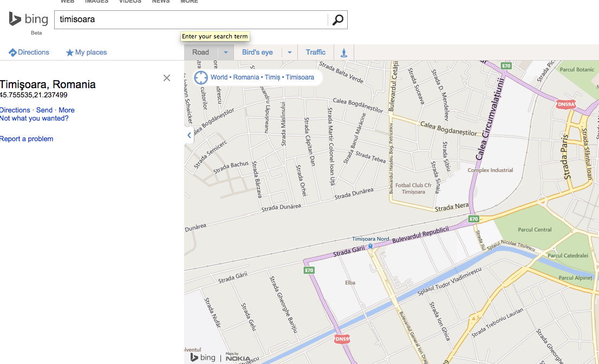Viewport: 599px width, 364px height.
Task: Click Timisoara in the breadcrumb
Action: coord(300,77)
